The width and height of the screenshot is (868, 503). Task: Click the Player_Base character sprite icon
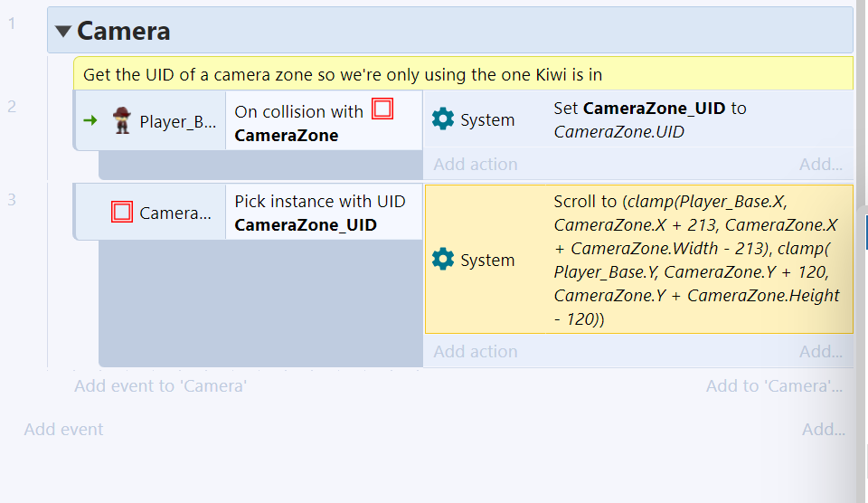coord(122,120)
